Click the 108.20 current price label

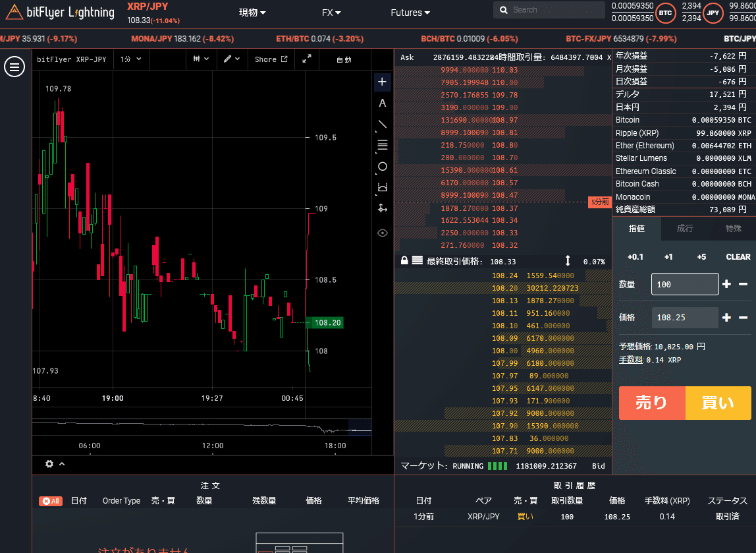[325, 322]
